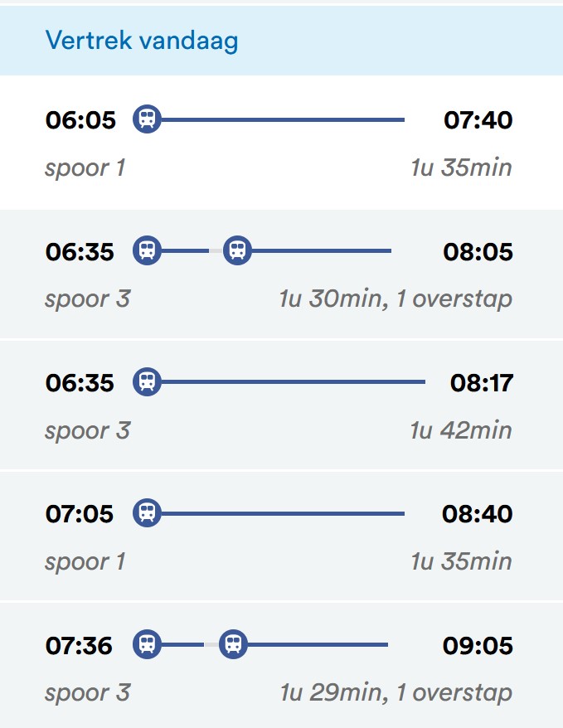This screenshot has width=563, height=728.
Task: Click the 08:40 arrival time
Action: point(478,514)
